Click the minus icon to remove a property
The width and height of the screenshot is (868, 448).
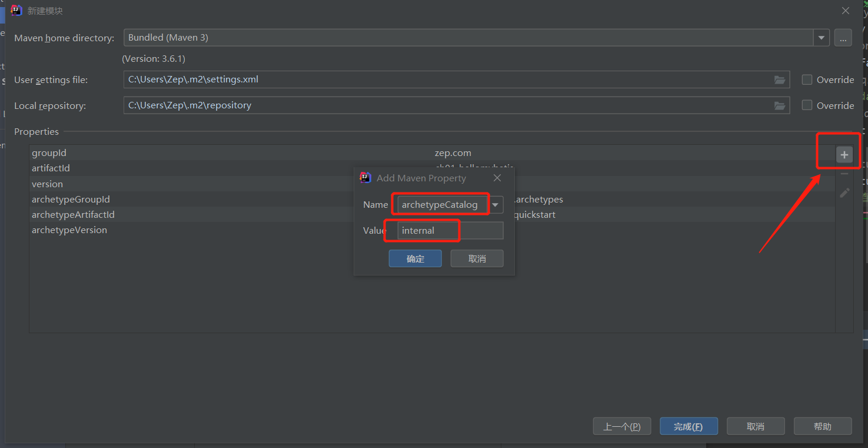844,174
